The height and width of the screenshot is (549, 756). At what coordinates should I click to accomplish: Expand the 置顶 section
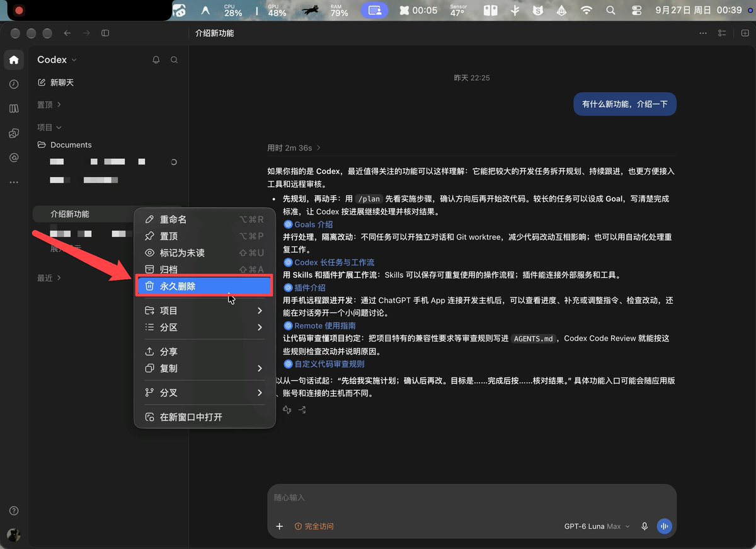(x=49, y=105)
